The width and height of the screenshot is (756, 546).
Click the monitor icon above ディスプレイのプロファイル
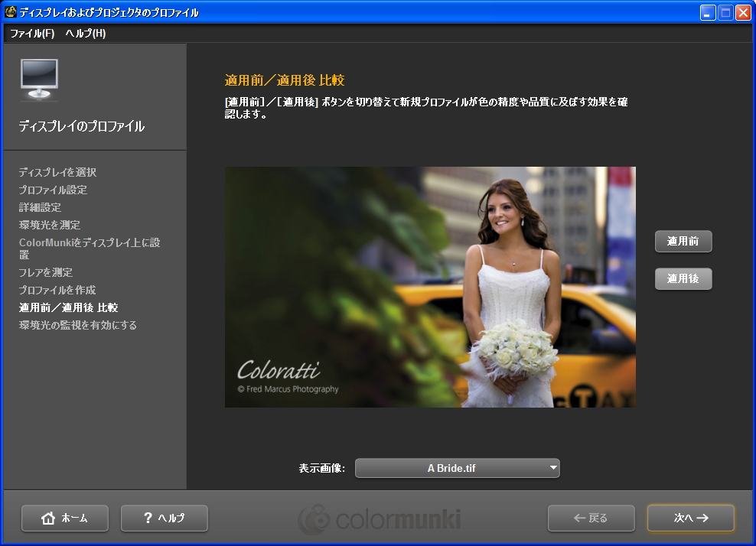click(x=38, y=79)
